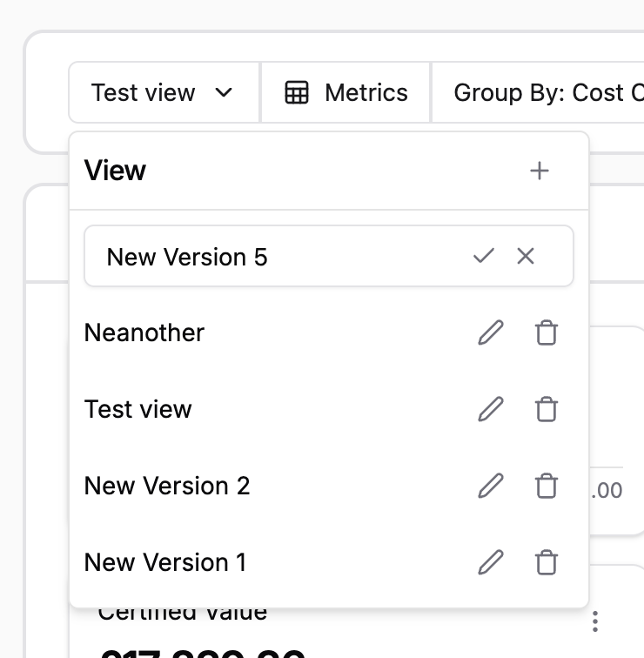
Task: Delete the Neanother view
Action: (x=547, y=332)
